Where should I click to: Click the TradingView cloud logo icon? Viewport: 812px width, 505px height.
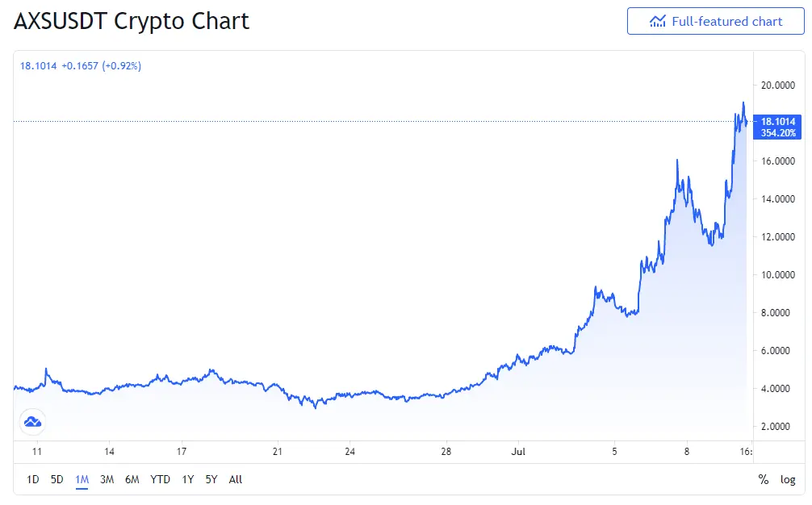click(32, 422)
